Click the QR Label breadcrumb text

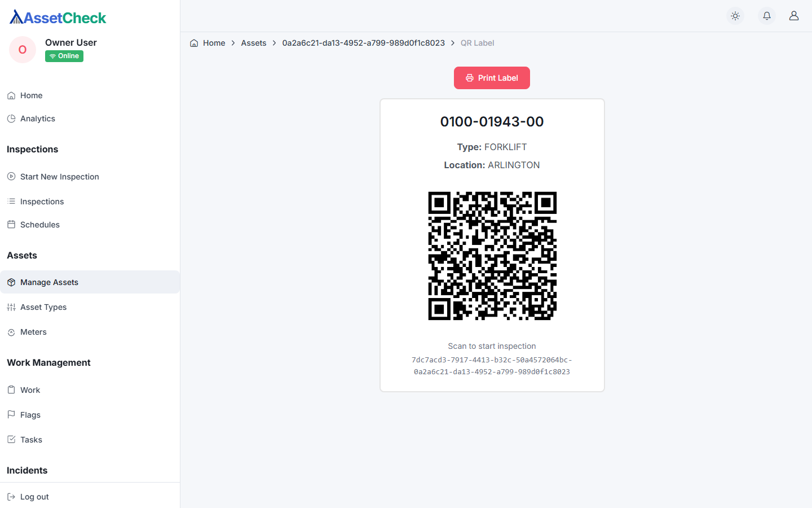pyautogui.click(x=477, y=43)
